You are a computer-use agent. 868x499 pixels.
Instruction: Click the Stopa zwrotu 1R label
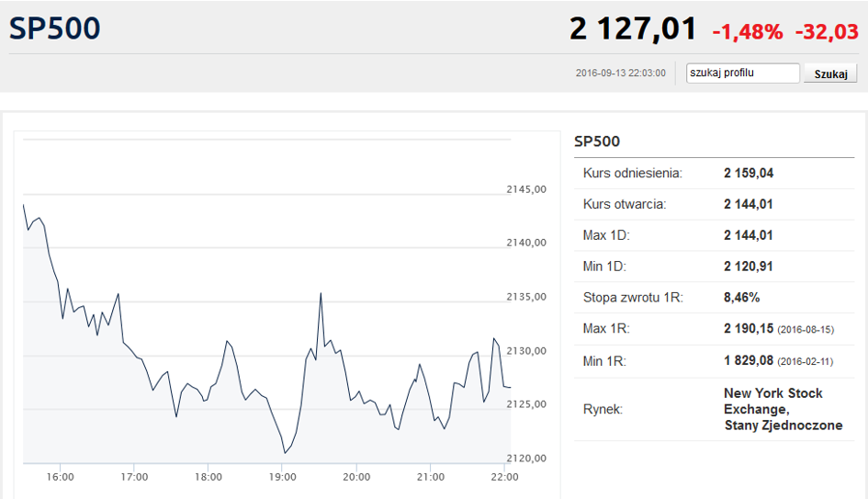(633, 298)
